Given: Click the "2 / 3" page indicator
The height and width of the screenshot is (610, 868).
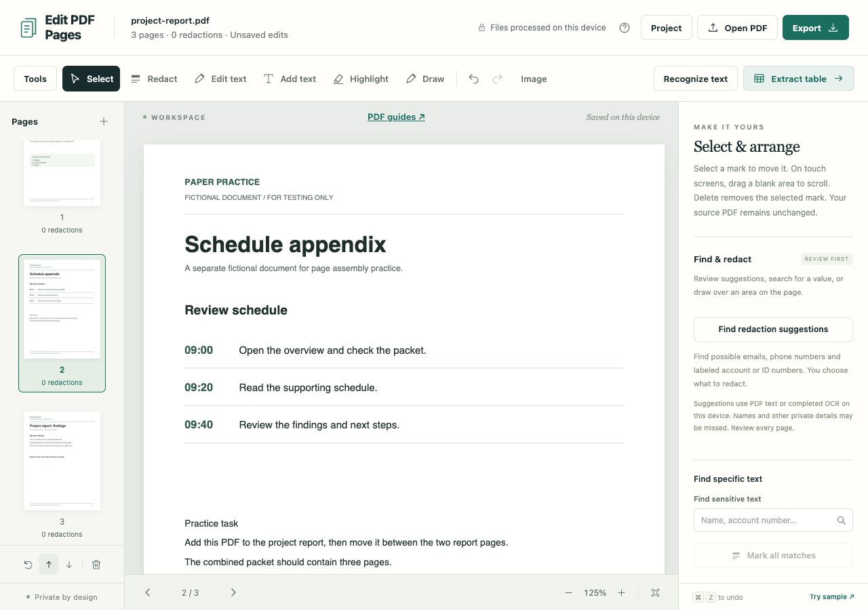Looking at the screenshot, I should point(191,593).
